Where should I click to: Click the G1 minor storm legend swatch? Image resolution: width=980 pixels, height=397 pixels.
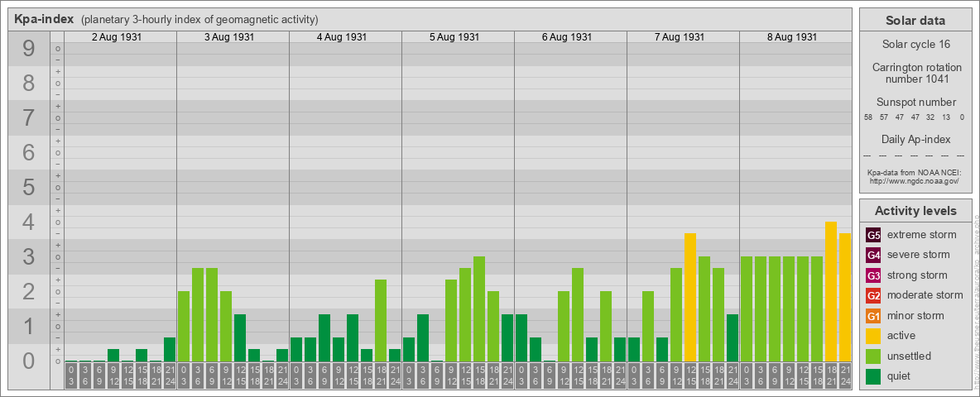[873, 316]
